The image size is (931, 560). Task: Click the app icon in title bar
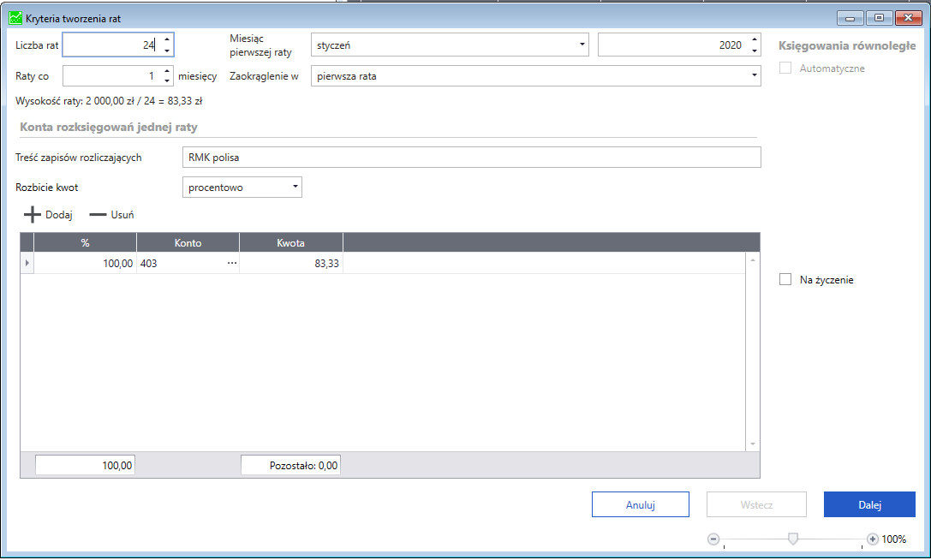(x=15, y=18)
